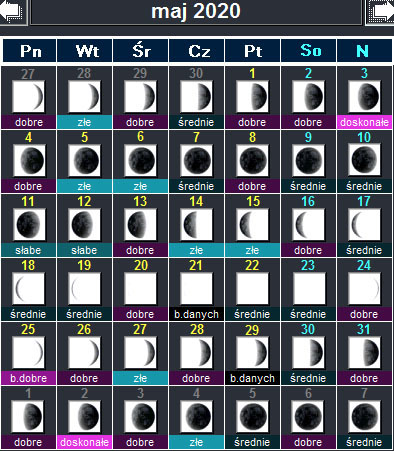Click moon phase icon for May 2
This screenshot has width=394, height=451.
(308, 96)
